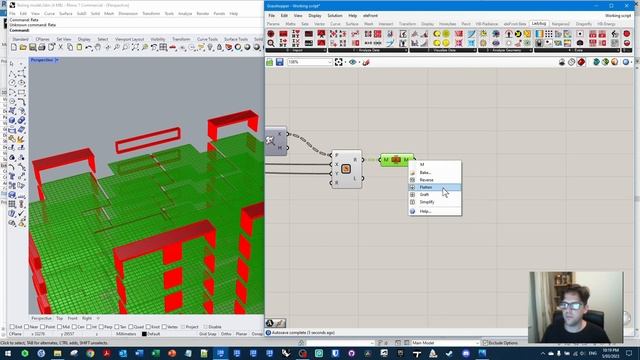This screenshot has width=640, height=360.
Task: Open Excel from the taskbar
Action: coord(156,353)
